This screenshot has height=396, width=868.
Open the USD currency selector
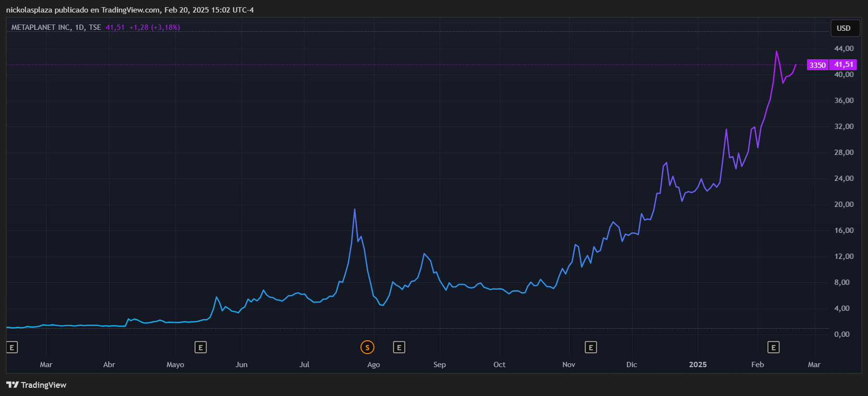[x=845, y=28]
